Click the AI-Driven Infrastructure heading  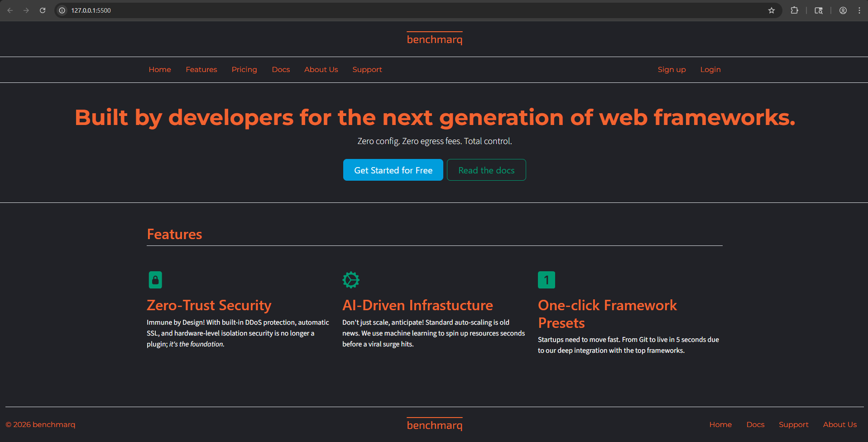click(417, 305)
